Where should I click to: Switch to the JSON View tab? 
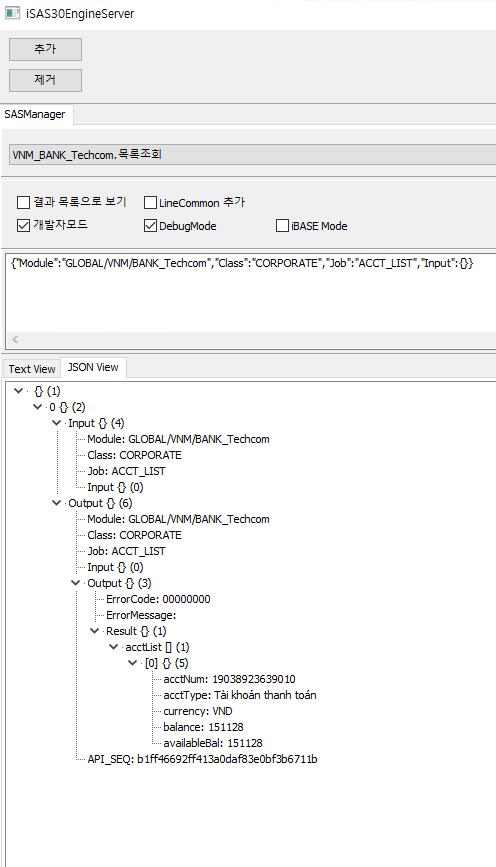93,367
